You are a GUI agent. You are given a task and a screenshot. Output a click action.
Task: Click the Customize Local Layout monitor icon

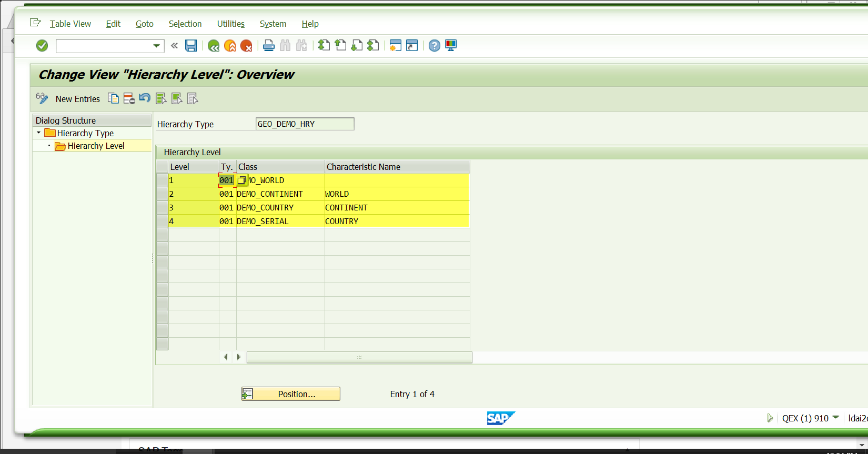[451, 46]
